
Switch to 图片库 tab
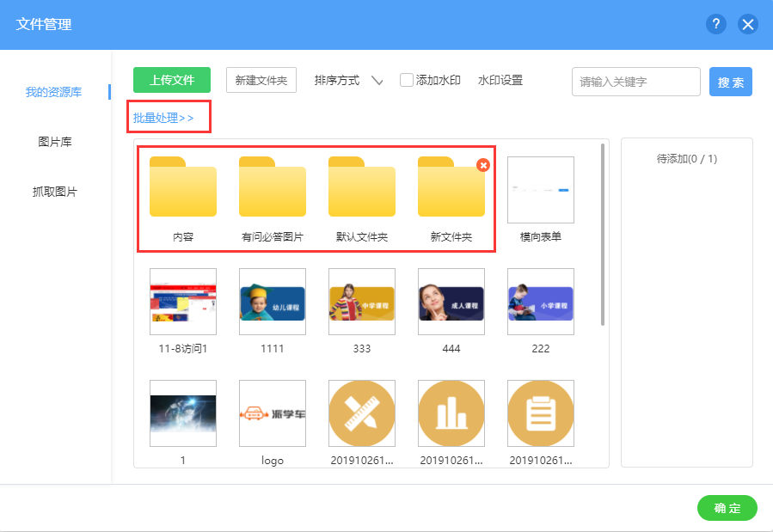[55, 142]
